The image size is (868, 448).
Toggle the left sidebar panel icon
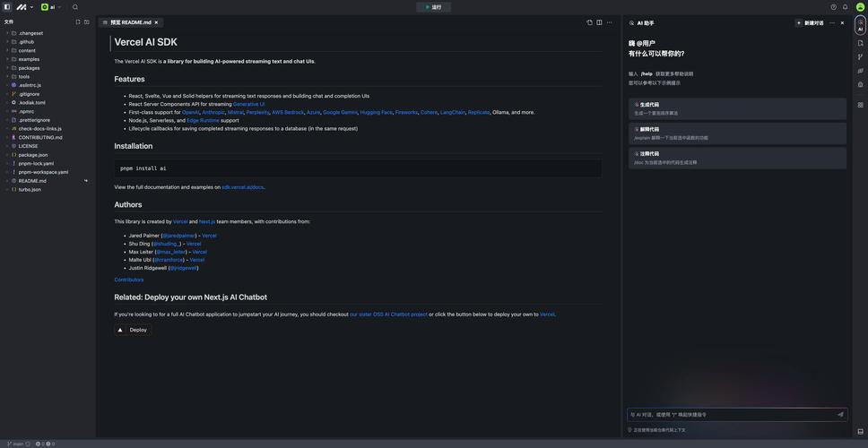(x=6, y=7)
